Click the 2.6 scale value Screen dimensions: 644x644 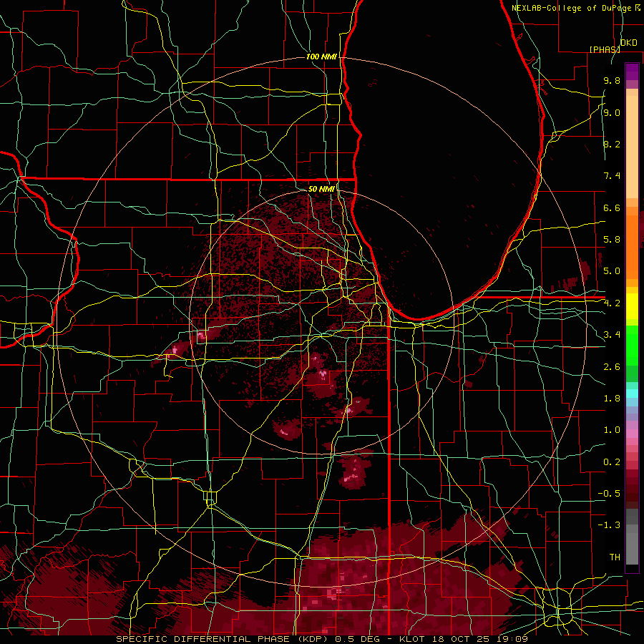[x=612, y=367]
